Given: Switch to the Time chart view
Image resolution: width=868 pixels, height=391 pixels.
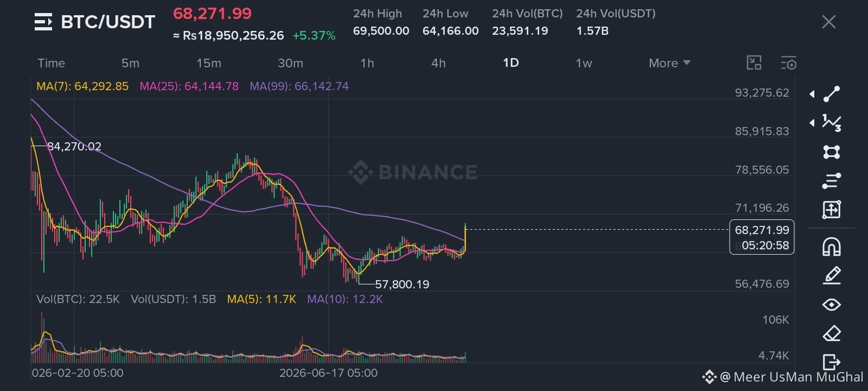Looking at the screenshot, I should [x=51, y=63].
